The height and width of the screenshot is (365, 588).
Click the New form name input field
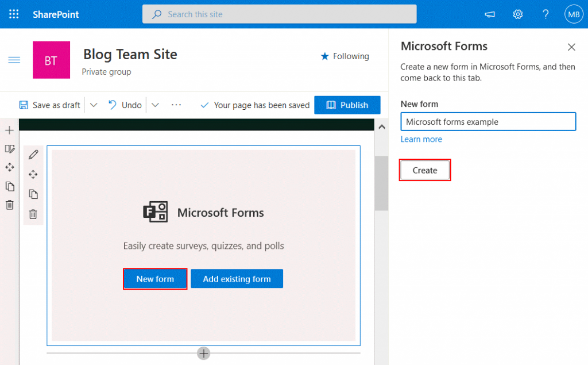tap(488, 121)
